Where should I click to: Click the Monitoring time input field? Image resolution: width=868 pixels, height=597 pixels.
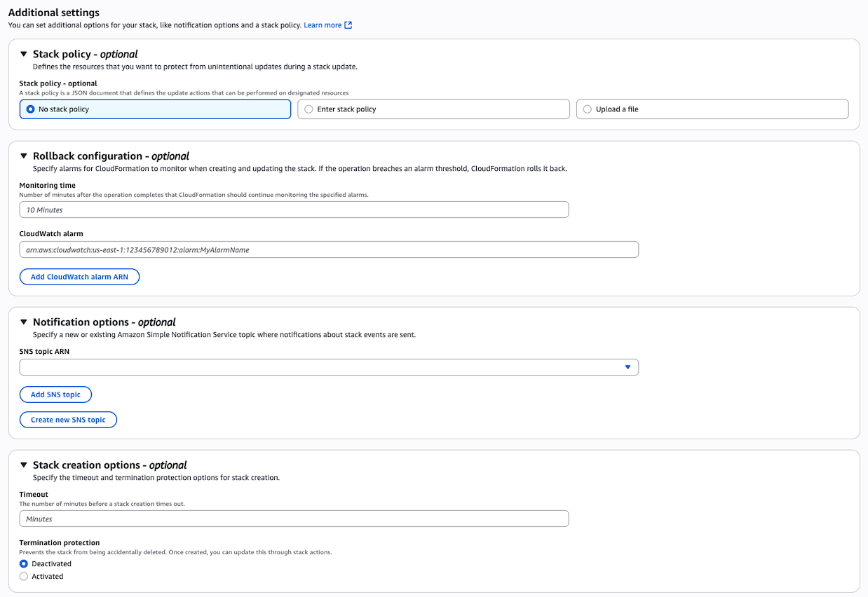(294, 209)
